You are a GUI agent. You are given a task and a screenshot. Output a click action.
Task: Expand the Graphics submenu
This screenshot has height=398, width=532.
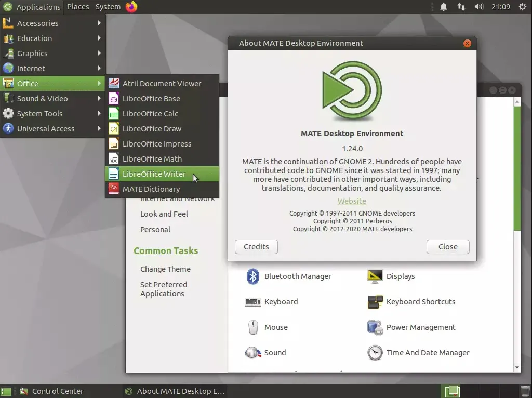pyautogui.click(x=53, y=54)
